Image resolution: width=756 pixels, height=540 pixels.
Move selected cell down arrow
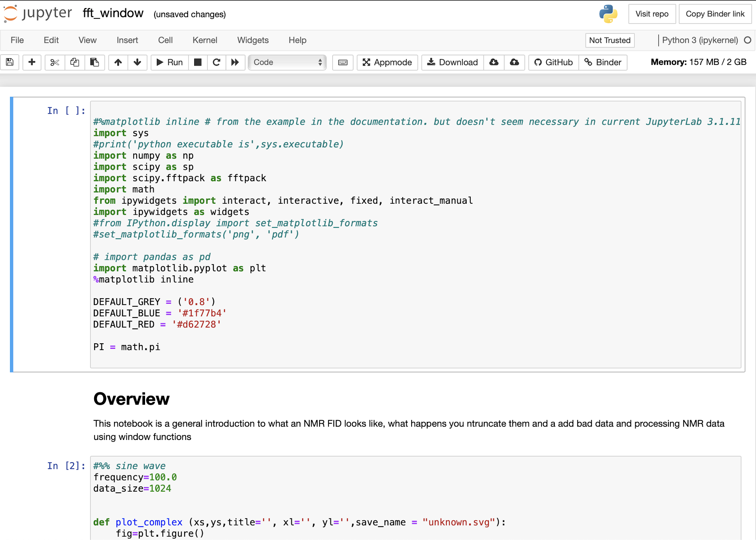137,62
